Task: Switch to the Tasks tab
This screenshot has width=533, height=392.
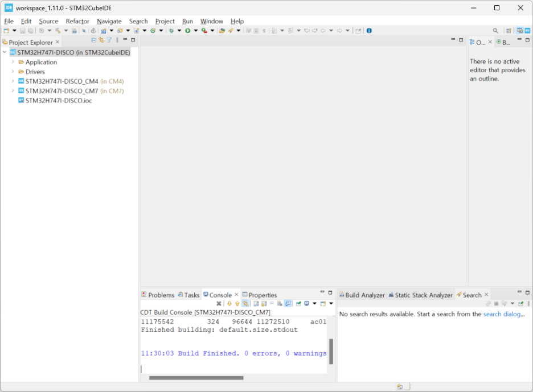Action: (188, 295)
